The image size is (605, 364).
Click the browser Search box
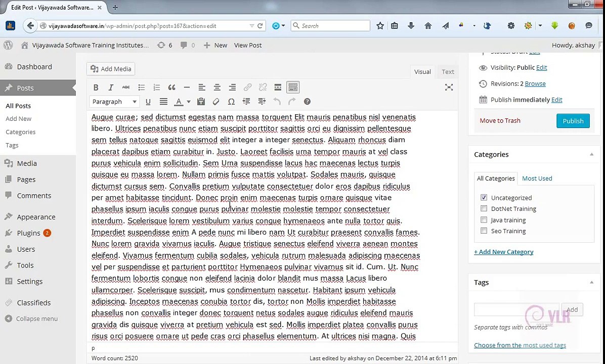330,26
